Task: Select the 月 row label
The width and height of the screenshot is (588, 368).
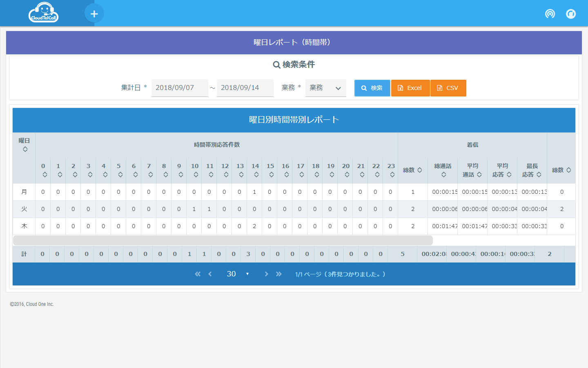Action: pyautogui.click(x=24, y=192)
